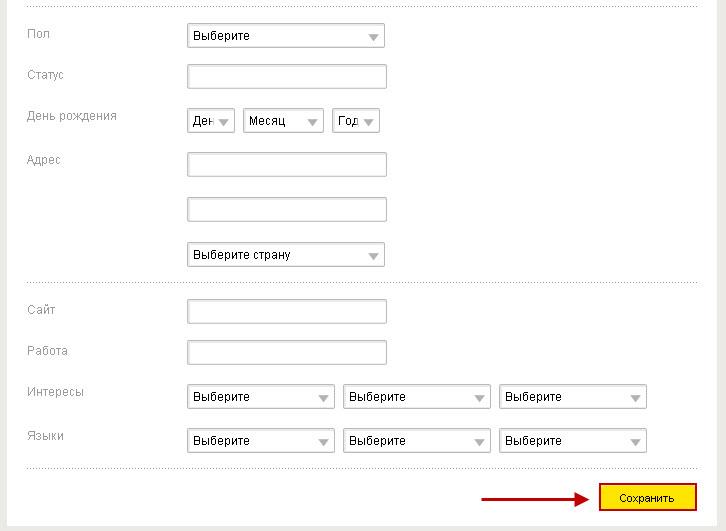The height and width of the screenshot is (531, 726).
Task: Open the last Языки dropdown
Action: (x=572, y=441)
